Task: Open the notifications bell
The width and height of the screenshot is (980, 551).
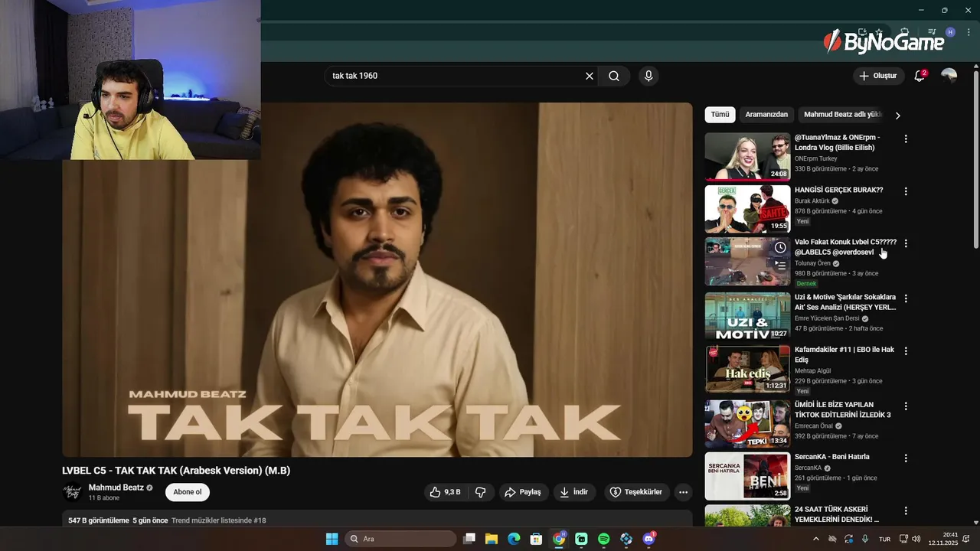Action: [x=920, y=76]
